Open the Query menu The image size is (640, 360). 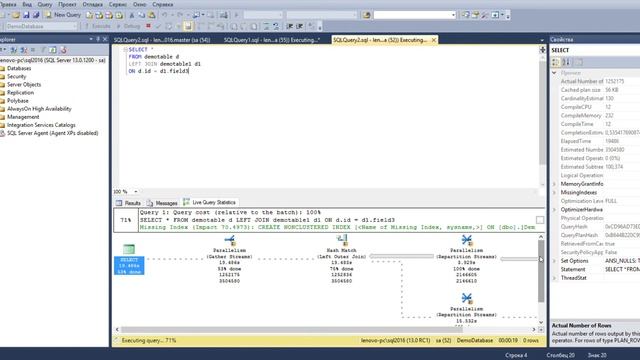click(44, 4)
